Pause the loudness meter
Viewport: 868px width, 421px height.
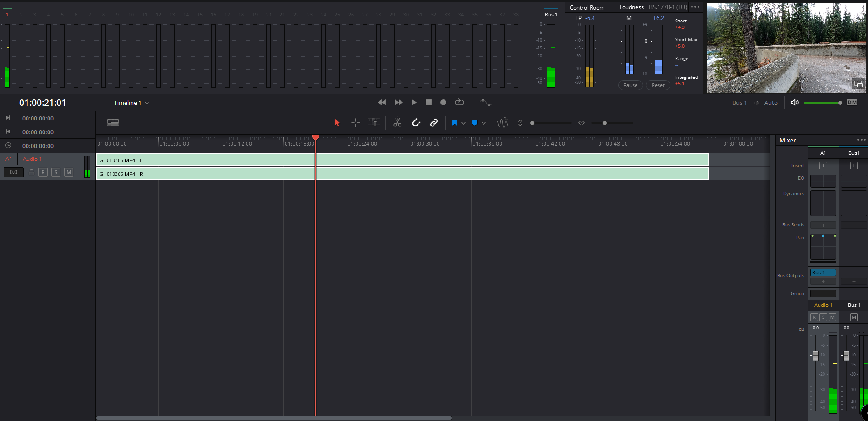tap(630, 85)
